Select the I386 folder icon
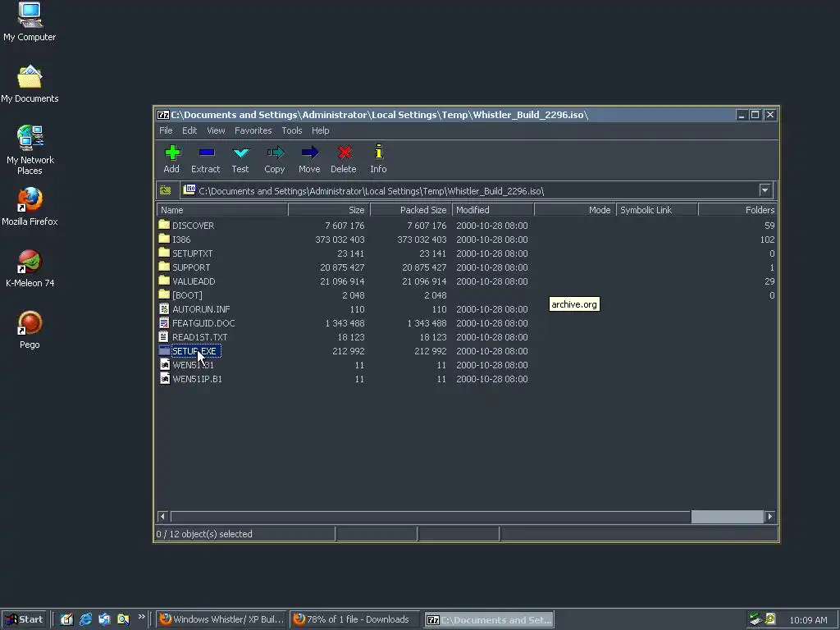 pyautogui.click(x=164, y=239)
